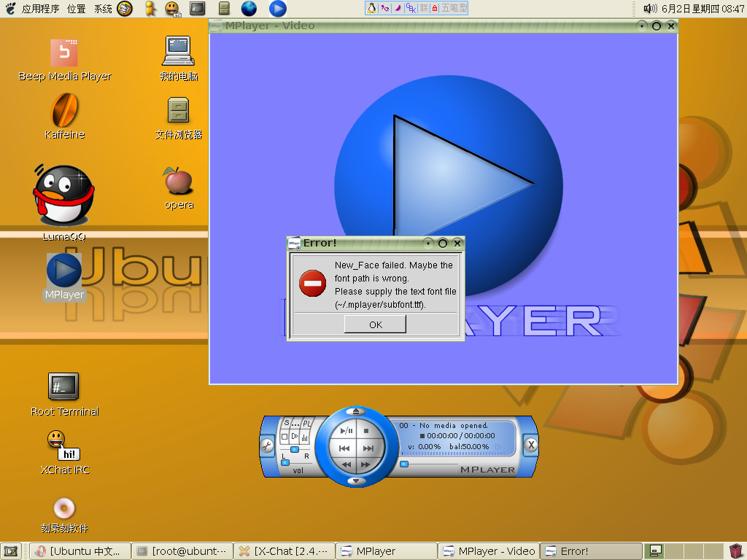Fast forward using the double-right arrow button

365,464
